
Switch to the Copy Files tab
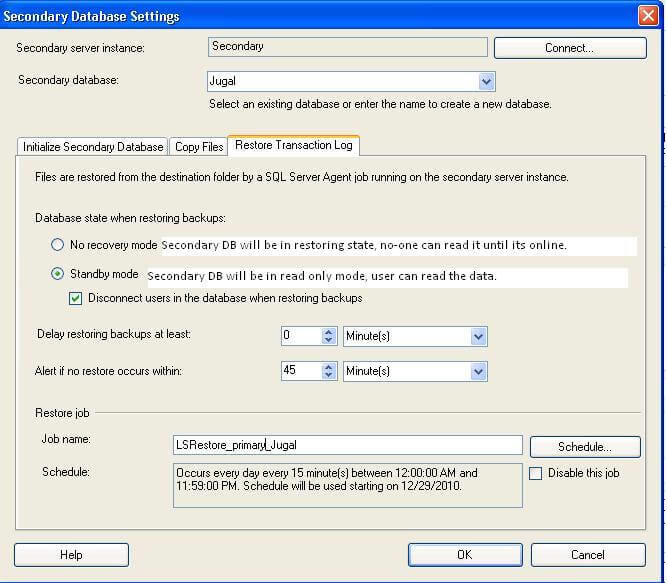click(x=199, y=147)
